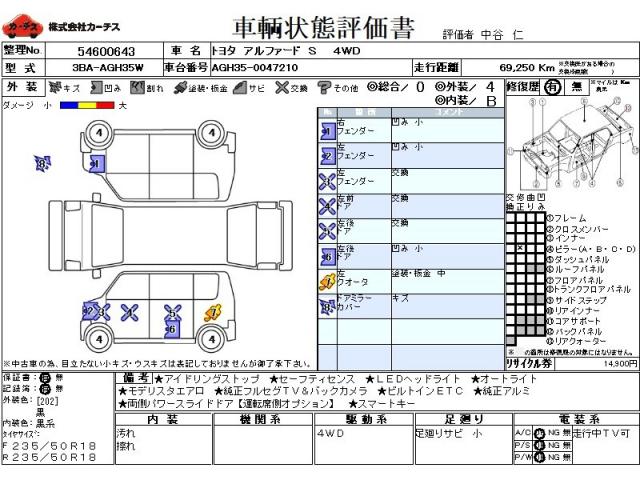
Task: Select NG option for P/S
Action: [x=553, y=445]
